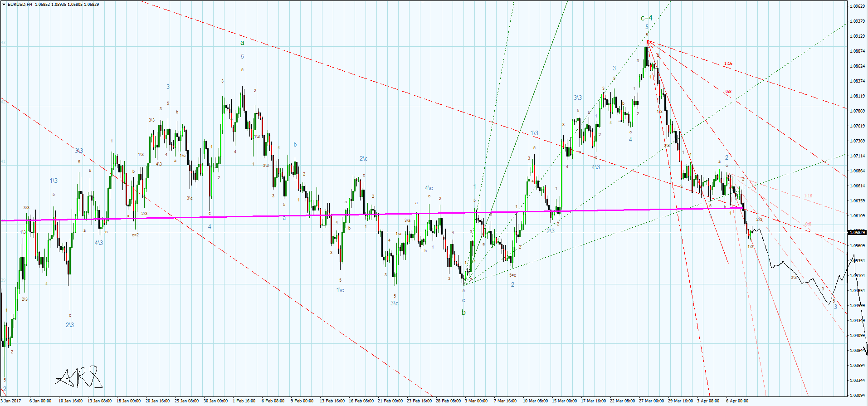Click price axis label 1.04599
Viewport: 868px width, 406px height.
tap(858, 306)
